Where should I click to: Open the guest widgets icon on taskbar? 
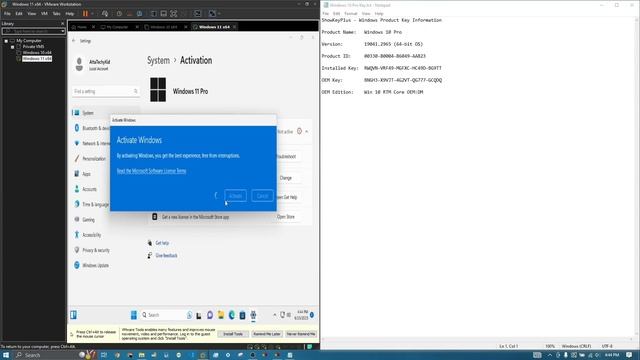tap(73, 315)
